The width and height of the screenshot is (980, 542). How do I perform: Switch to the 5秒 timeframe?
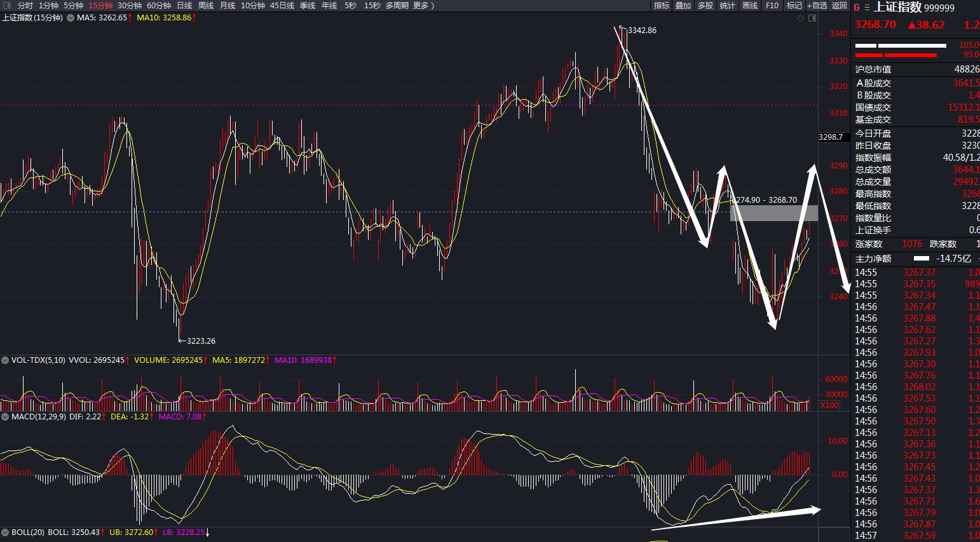(x=351, y=5)
